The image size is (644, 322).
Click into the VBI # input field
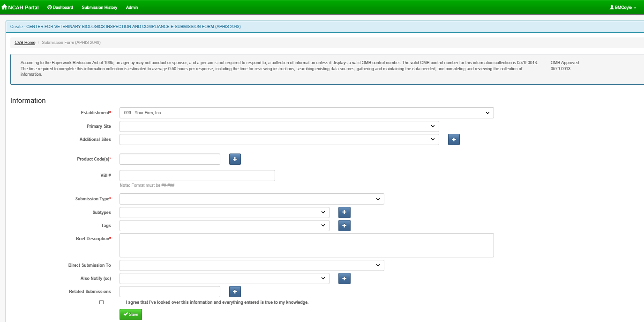point(197,176)
